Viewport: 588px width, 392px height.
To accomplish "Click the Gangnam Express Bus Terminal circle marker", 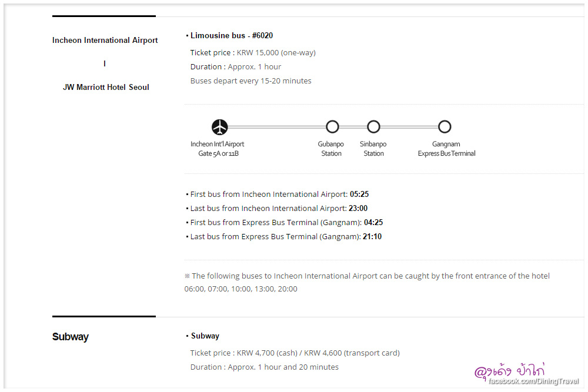I will [x=445, y=126].
